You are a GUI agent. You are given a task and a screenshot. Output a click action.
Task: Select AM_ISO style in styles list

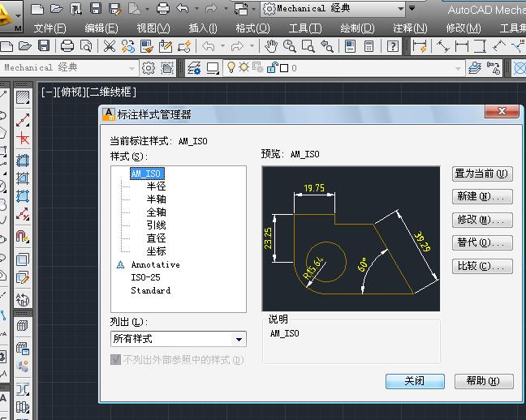pos(147,174)
